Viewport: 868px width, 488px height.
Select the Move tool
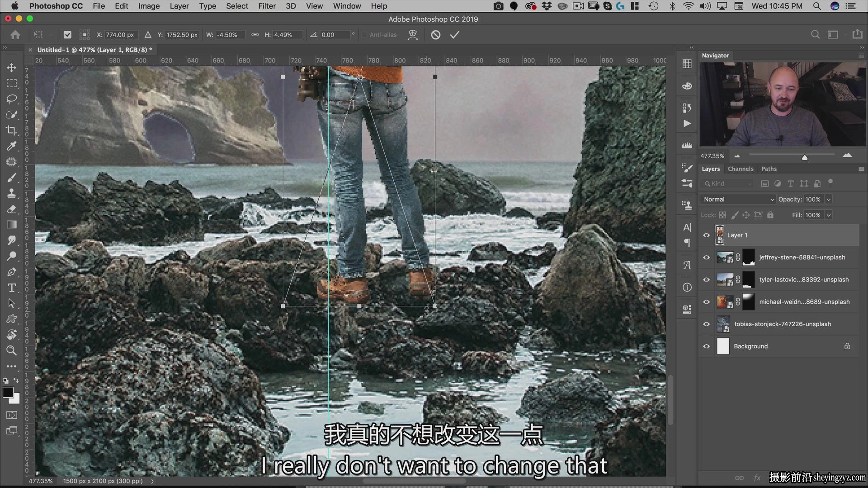point(11,67)
